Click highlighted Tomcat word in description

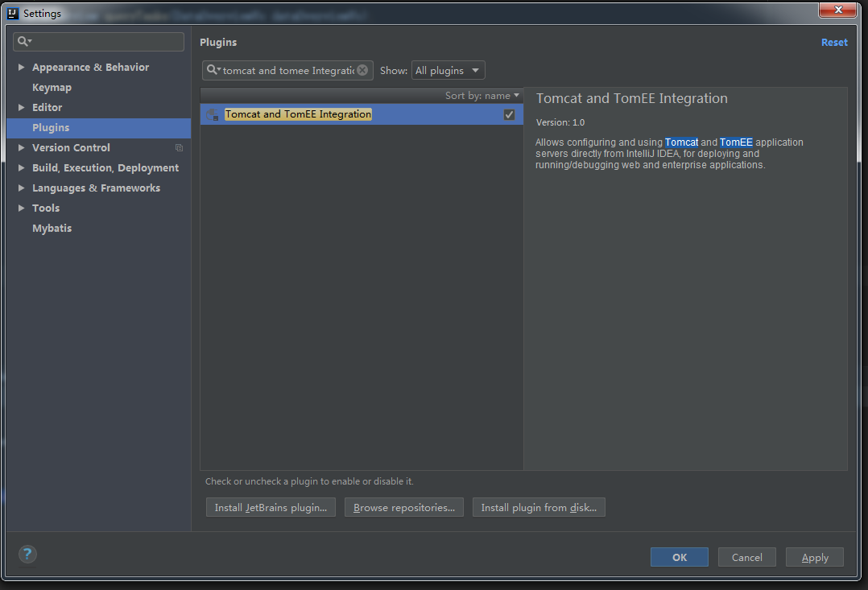coord(681,142)
